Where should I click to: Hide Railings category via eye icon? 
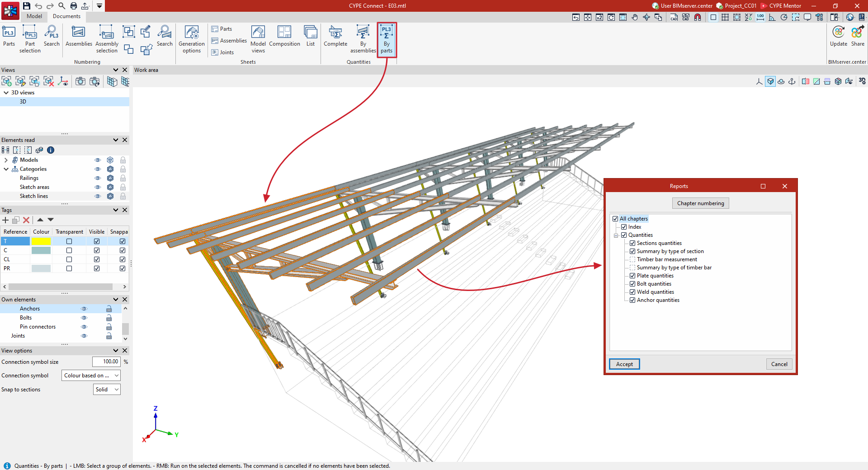tap(98, 178)
